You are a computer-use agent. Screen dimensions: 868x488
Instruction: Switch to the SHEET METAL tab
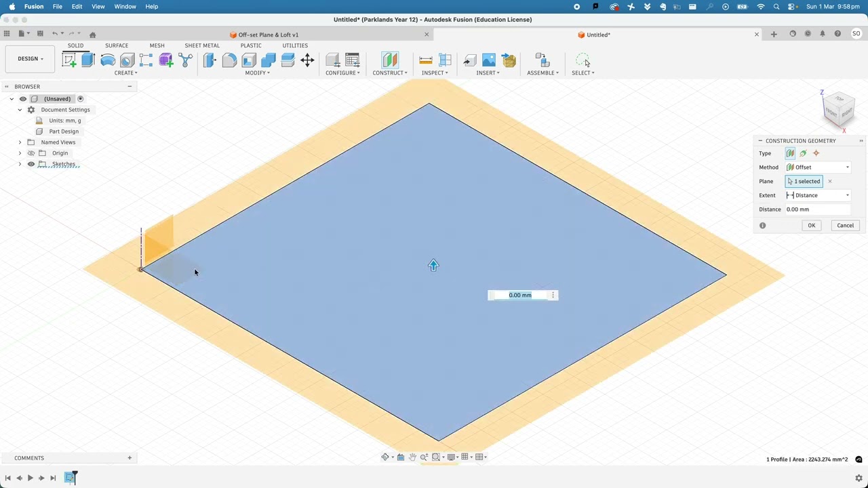click(x=202, y=45)
